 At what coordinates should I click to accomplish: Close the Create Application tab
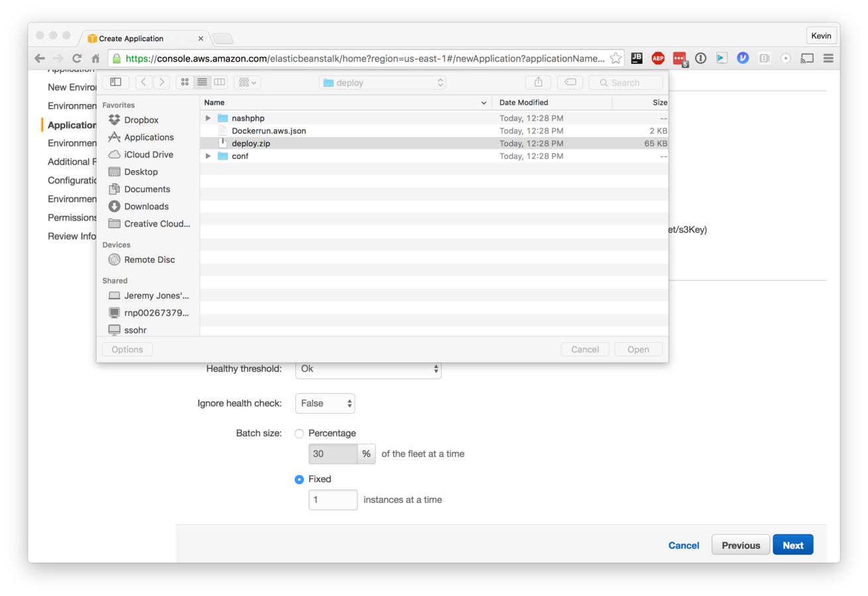point(201,38)
